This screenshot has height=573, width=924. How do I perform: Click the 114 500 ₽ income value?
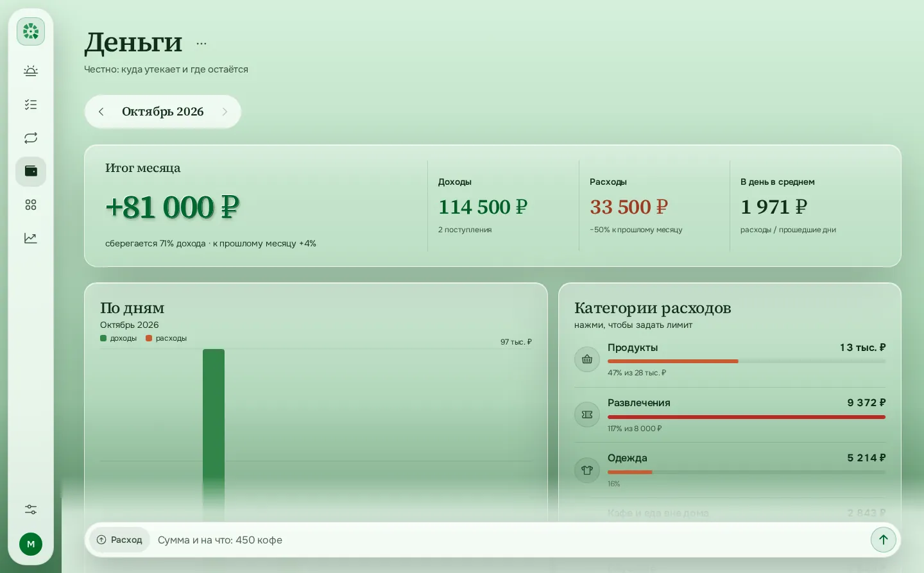click(x=483, y=207)
